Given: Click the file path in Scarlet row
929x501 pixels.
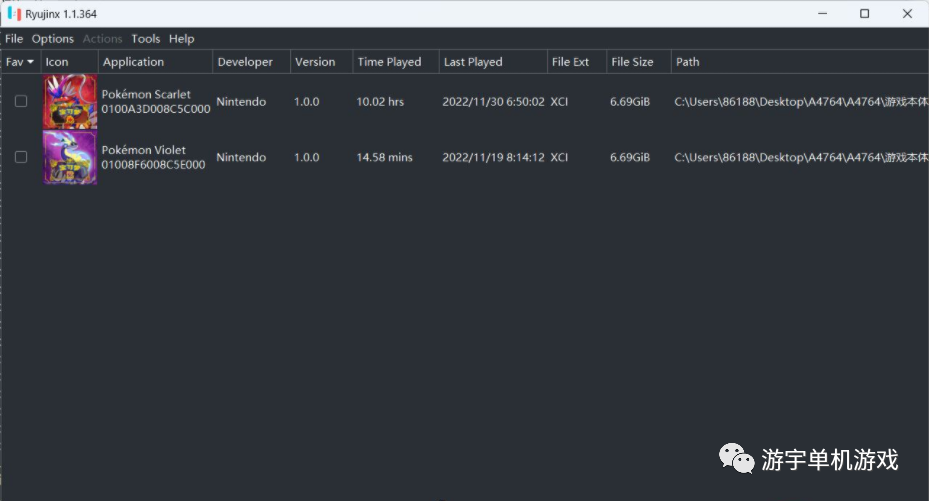Looking at the screenshot, I should point(801,101).
